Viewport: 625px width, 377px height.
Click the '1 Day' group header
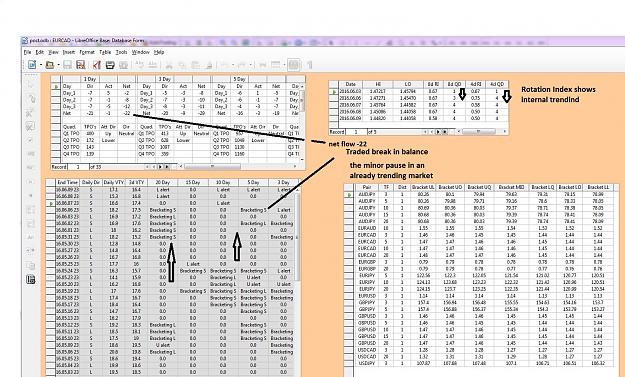click(90, 79)
